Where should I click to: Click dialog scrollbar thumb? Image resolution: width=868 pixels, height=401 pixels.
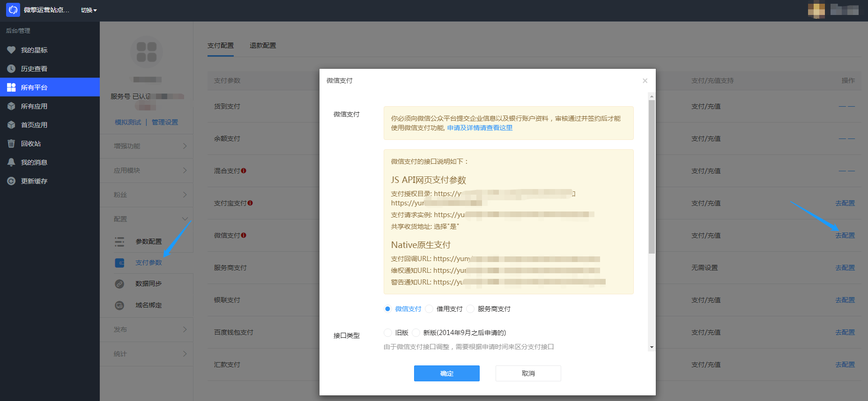pyautogui.click(x=652, y=177)
